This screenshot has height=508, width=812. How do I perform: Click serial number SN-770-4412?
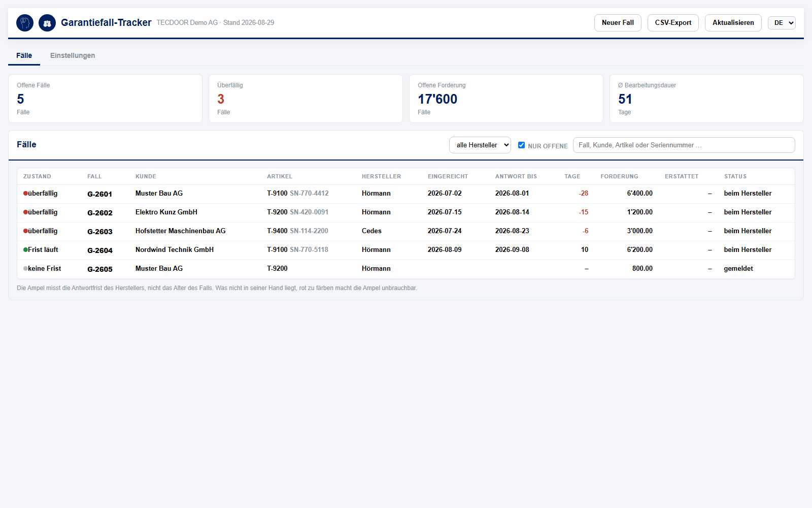[x=309, y=194]
